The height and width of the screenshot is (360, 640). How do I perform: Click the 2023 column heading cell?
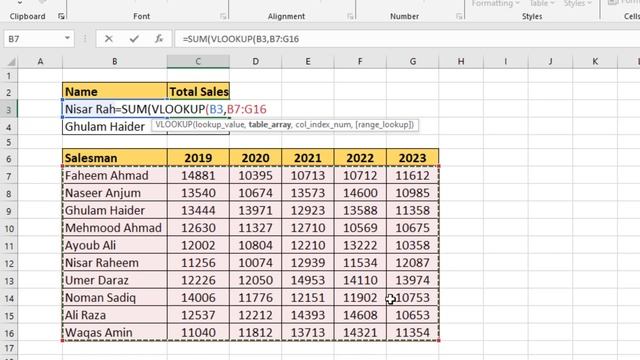[413, 158]
